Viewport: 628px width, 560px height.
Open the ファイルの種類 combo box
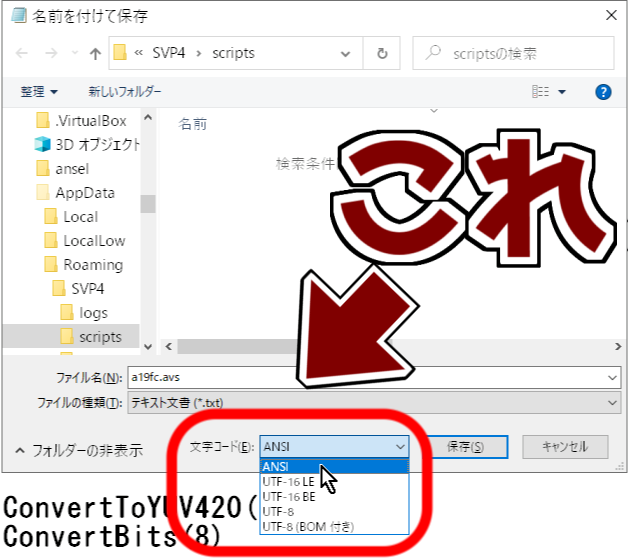374,403
